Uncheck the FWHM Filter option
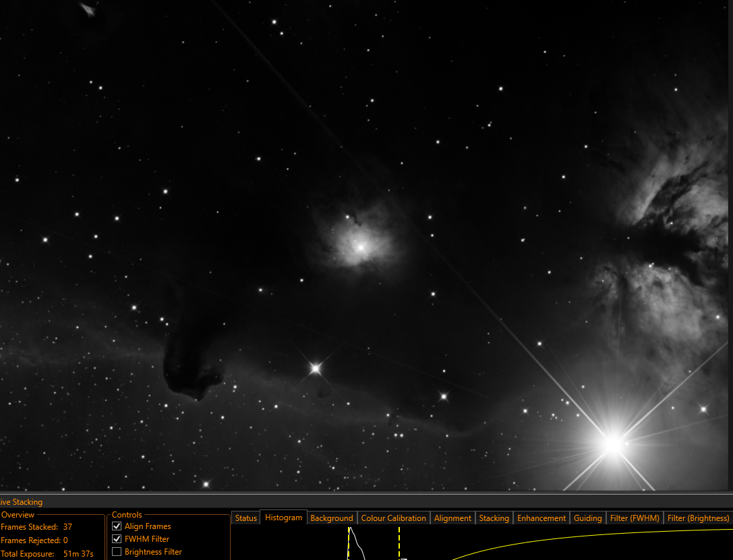733x560 pixels. point(117,539)
